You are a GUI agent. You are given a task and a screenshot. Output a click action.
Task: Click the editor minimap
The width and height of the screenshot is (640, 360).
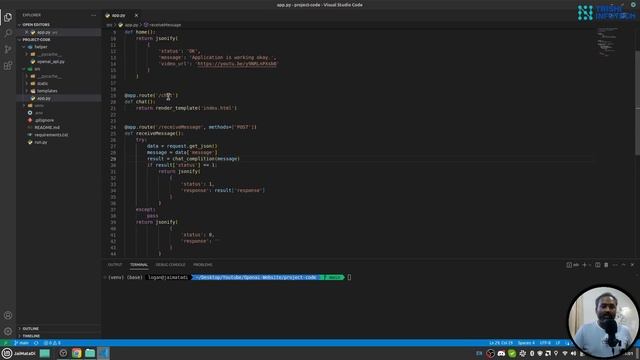tap(608, 42)
